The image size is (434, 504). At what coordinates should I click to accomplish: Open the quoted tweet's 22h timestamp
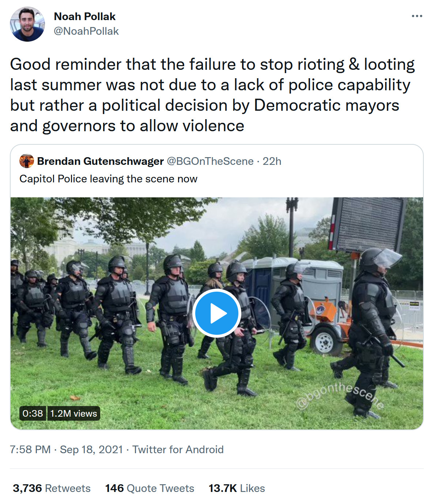coord(272,161)
